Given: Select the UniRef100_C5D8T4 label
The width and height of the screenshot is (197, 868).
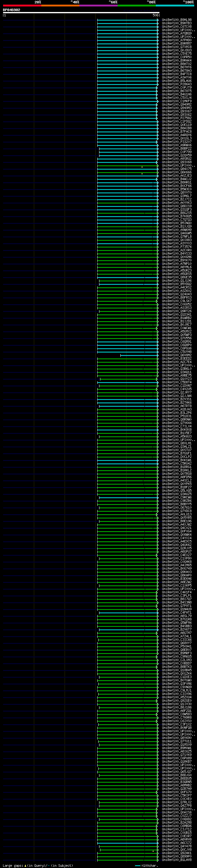Looking at the screenshot, I should [176, 382].
